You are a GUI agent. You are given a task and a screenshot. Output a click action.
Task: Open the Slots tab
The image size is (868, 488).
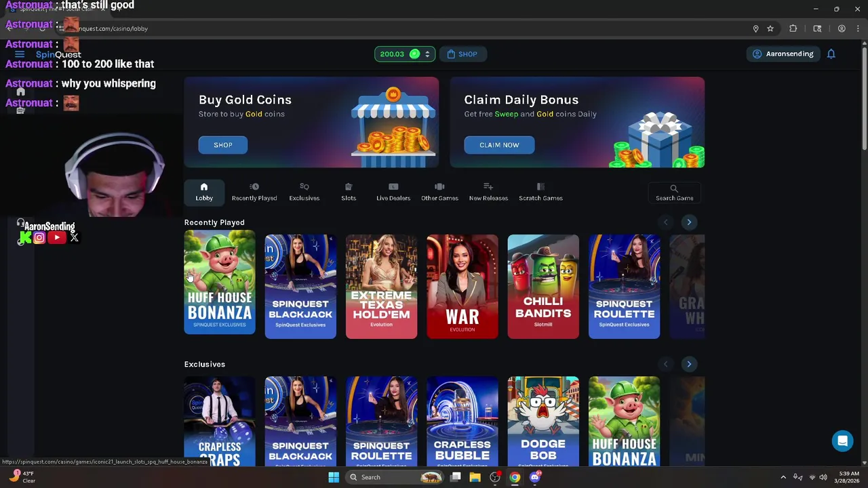tap(349, 192)
